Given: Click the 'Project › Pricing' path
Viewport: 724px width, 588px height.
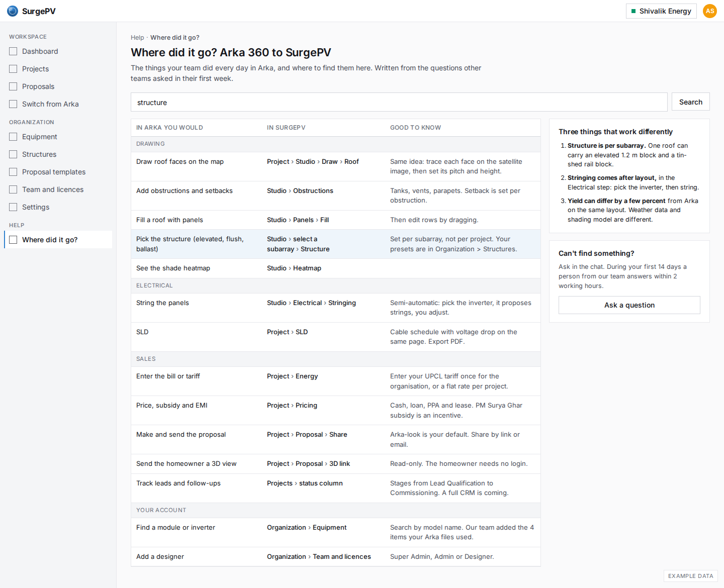Looking at the screenshot, I should [x=292, y=406].
